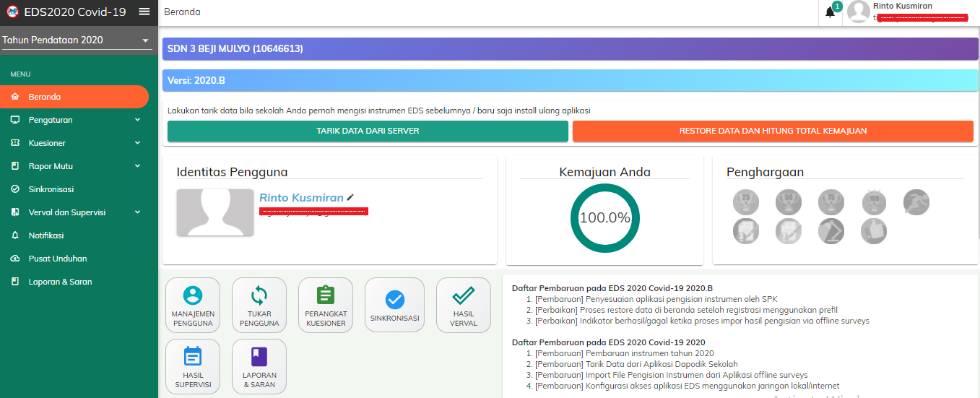Screen dimensions: 980x398
Task: Toggle the hamburger menu icon beside EDS2020 Covid-19
Action: (144, 12)
